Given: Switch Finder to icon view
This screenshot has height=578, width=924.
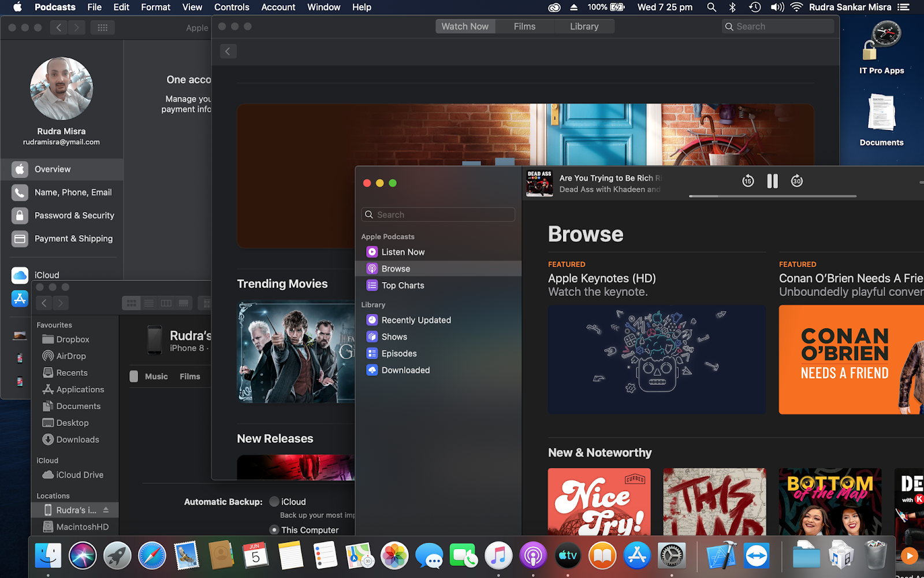Looking at the screenshot, I should pos(132,303).
